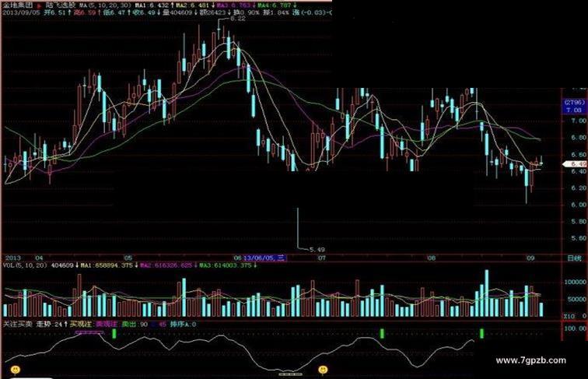Click the VOL(5,10,20) indicator label

click(x=25, y=265)
